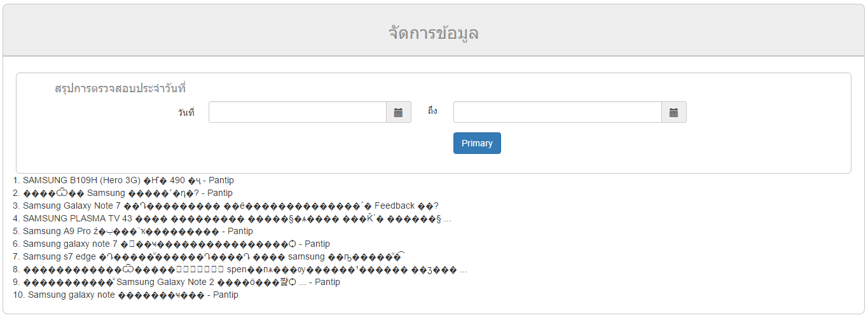Click the Primary button
Screen dimensions: 868x320
(477, 143)
